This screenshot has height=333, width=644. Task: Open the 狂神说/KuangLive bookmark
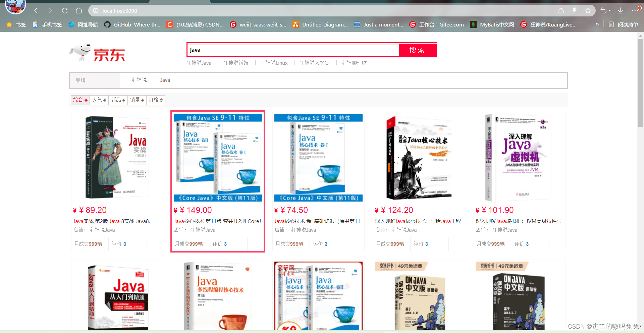(x=548, y=24)
